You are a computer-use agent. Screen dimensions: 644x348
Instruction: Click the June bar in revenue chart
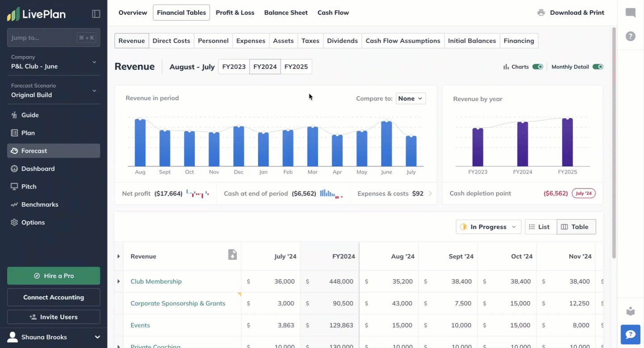point(386,144)
